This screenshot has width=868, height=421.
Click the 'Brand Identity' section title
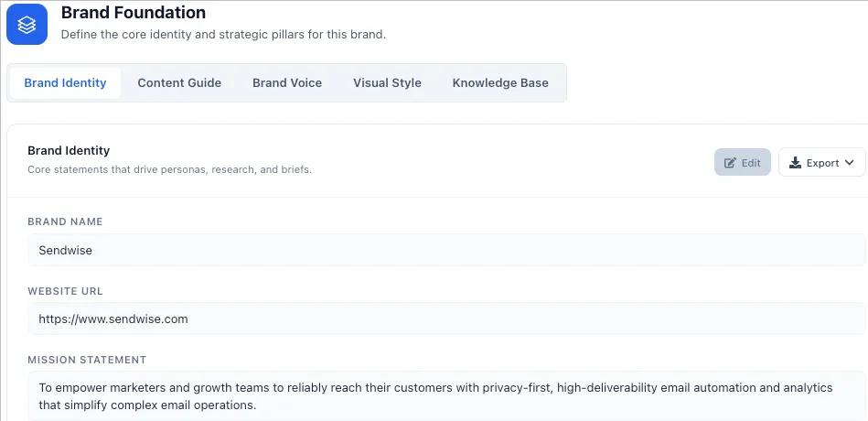[69, 150]
